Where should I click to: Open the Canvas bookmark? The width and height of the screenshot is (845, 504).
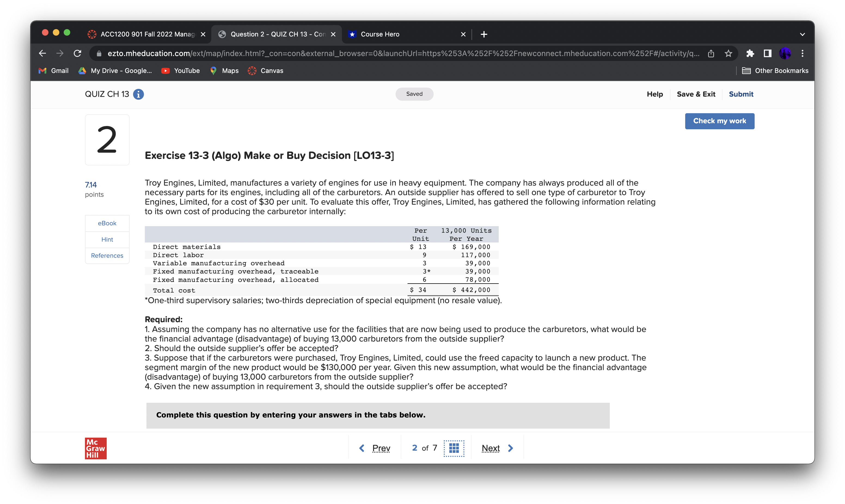(266, 71)
